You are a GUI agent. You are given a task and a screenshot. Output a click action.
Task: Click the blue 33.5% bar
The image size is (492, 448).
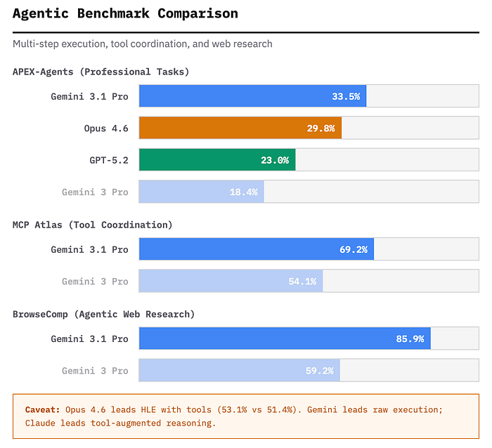(252, 96)
